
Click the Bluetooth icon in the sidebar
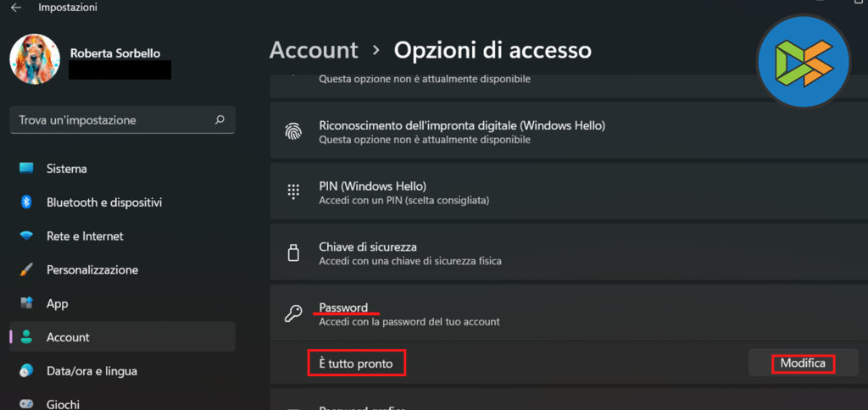[x=26, y=202]
